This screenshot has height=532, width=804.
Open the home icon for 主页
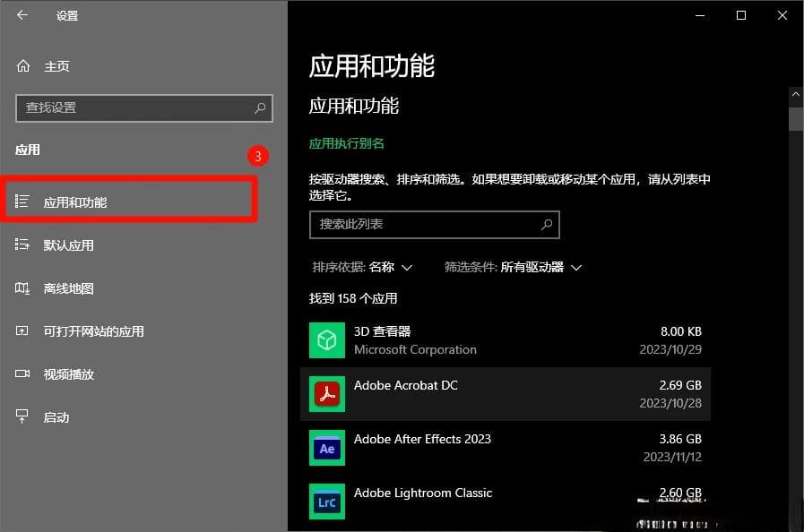click(x=23, y=66)
